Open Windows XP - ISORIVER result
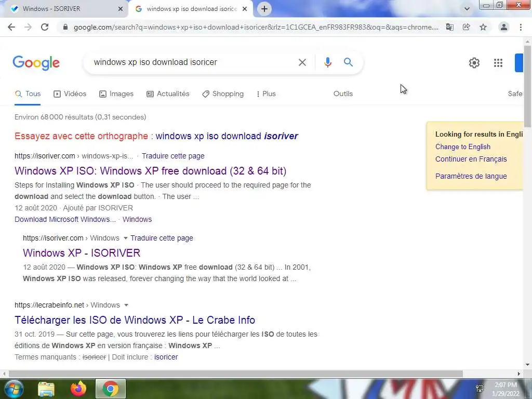 click(82, 253)
